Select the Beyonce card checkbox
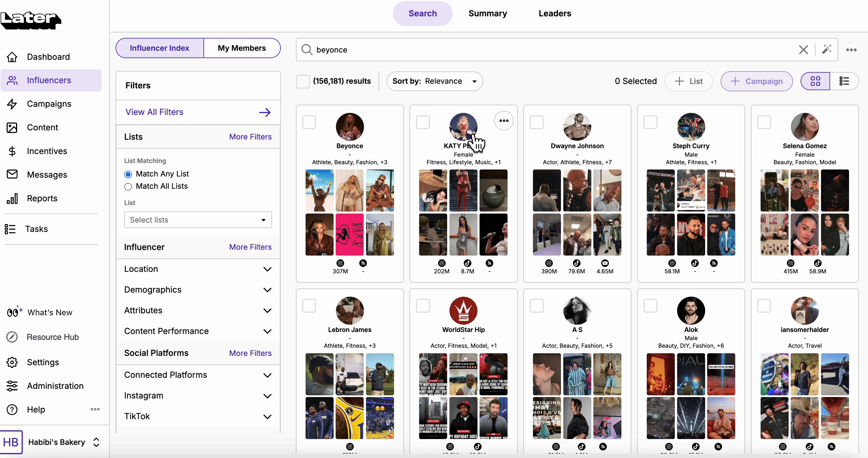The height and width of the screenshot is (458, 868). coord(309,122)
